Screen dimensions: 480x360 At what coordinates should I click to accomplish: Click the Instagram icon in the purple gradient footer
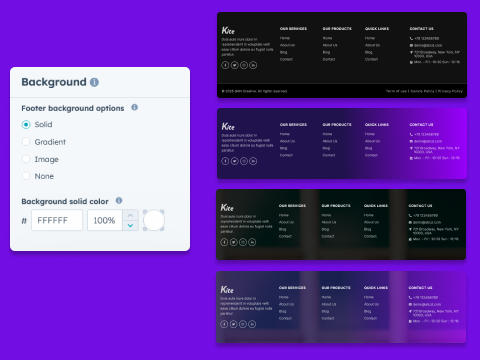pos(244,161)
